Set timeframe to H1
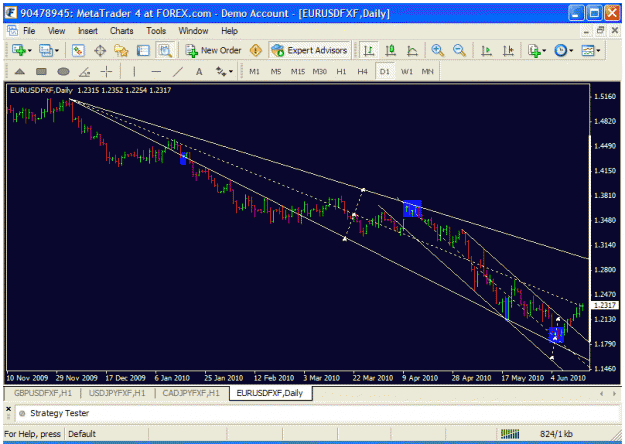 click(341, 72)
